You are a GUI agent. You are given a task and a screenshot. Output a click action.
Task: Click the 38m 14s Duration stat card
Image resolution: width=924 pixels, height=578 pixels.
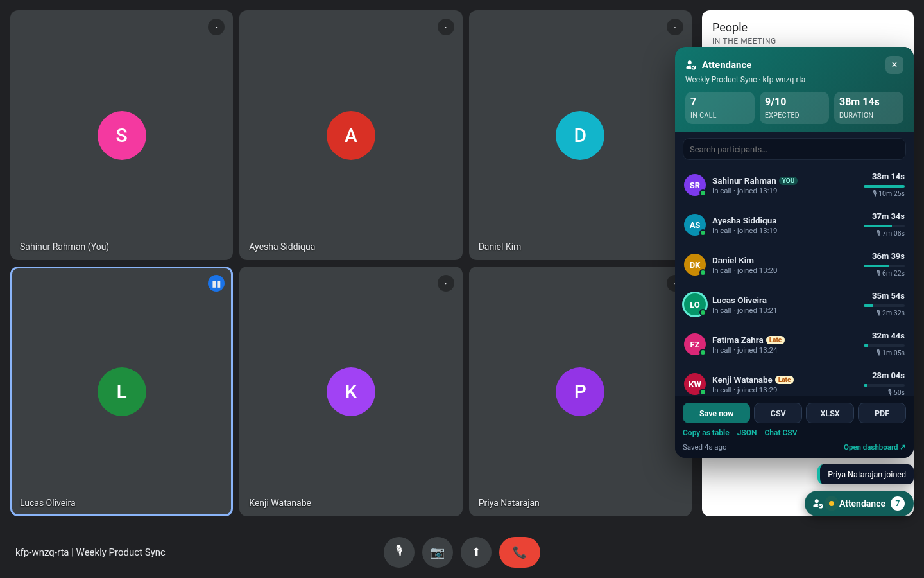click(869, 108)
